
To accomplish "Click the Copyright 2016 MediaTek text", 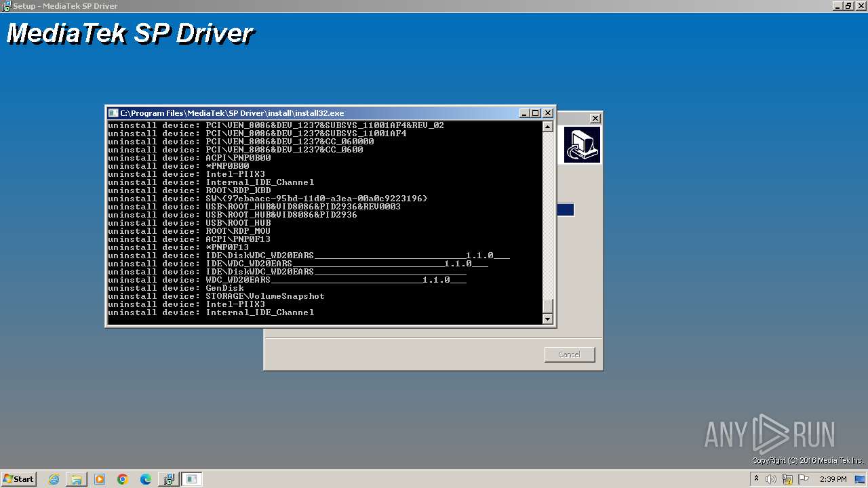I will pos(808,461).
